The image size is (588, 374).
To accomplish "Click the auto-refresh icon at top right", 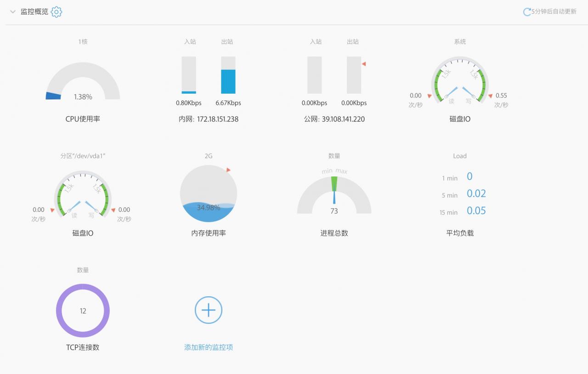I will 527,12.
